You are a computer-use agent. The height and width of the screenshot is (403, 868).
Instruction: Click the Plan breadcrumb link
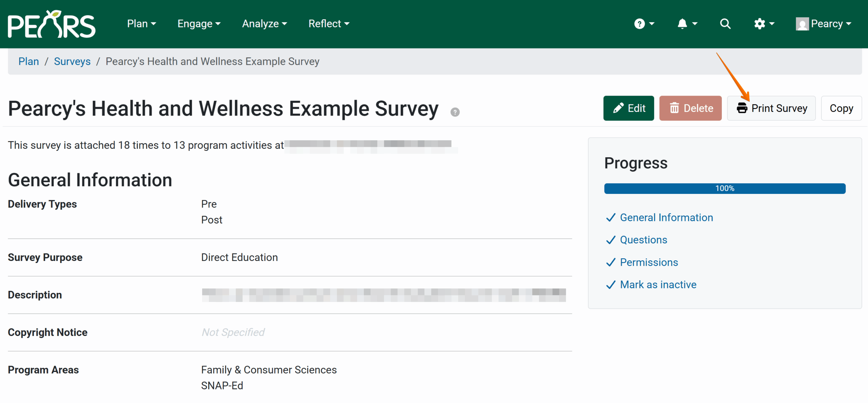pos(28,61)
